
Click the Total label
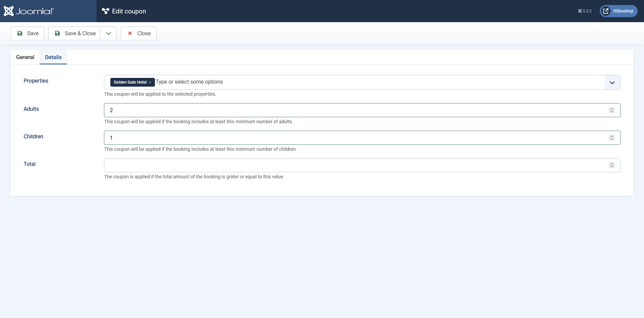coord(30,164)
